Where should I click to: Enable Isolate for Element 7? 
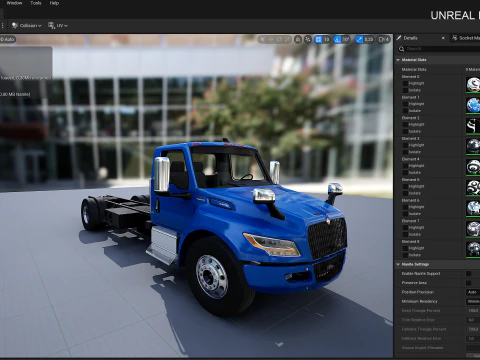coord(405,234)
